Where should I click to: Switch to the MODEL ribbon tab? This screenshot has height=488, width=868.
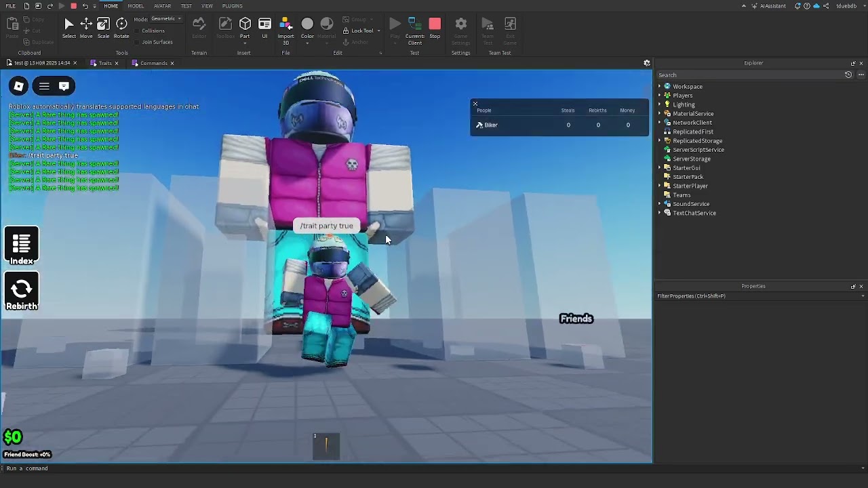[136, 5]
